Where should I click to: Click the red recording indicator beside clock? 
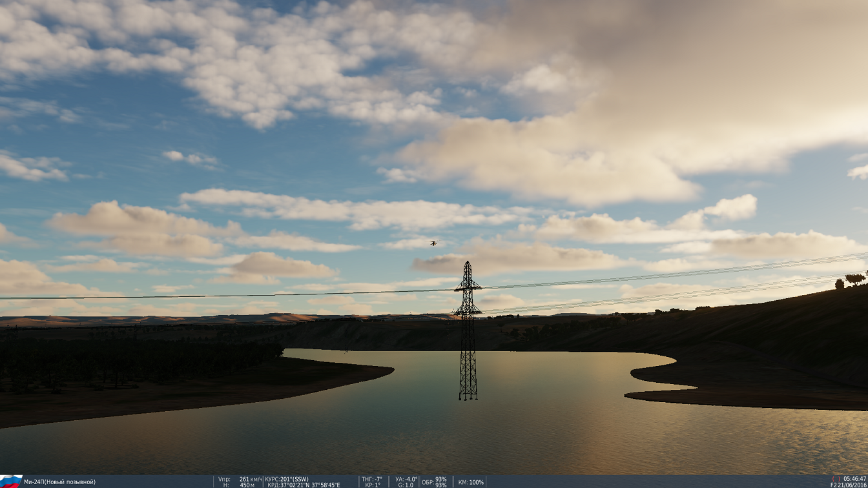836,479
